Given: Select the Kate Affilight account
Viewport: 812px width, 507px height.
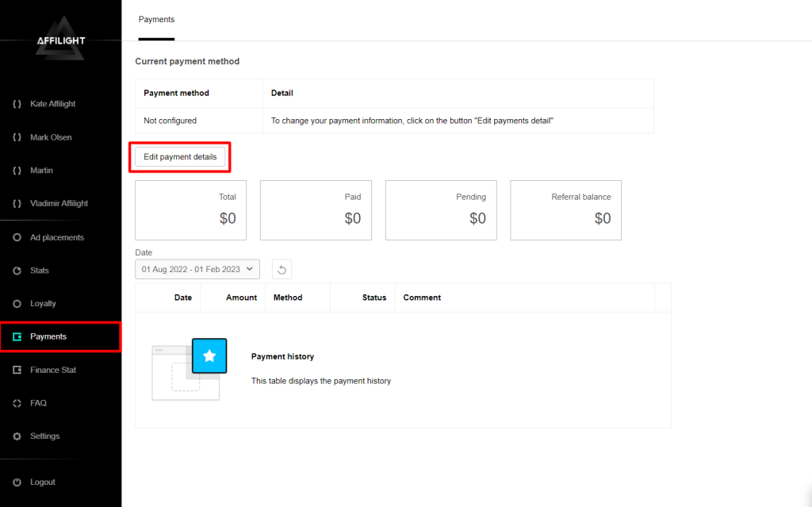Looking at the screenshot, I should click(52, 104).
